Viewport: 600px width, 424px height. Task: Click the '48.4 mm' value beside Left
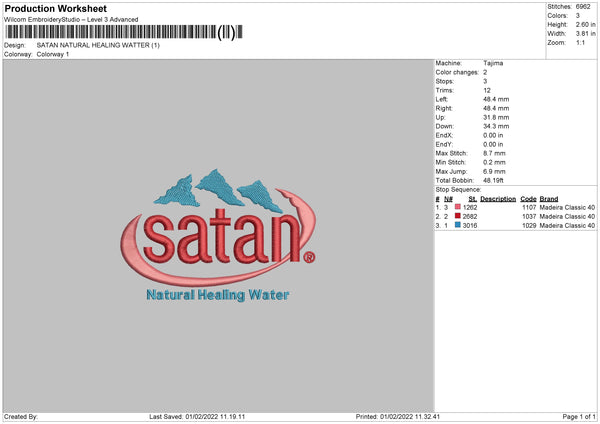pyautogui.click(x=496, y=99)
